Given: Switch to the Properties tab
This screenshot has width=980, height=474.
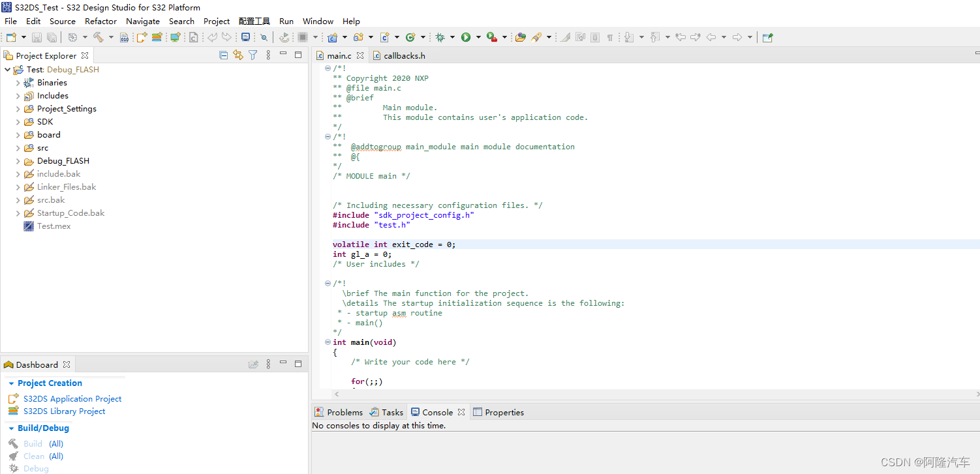Looking at the screenshot, I should 498,412.
